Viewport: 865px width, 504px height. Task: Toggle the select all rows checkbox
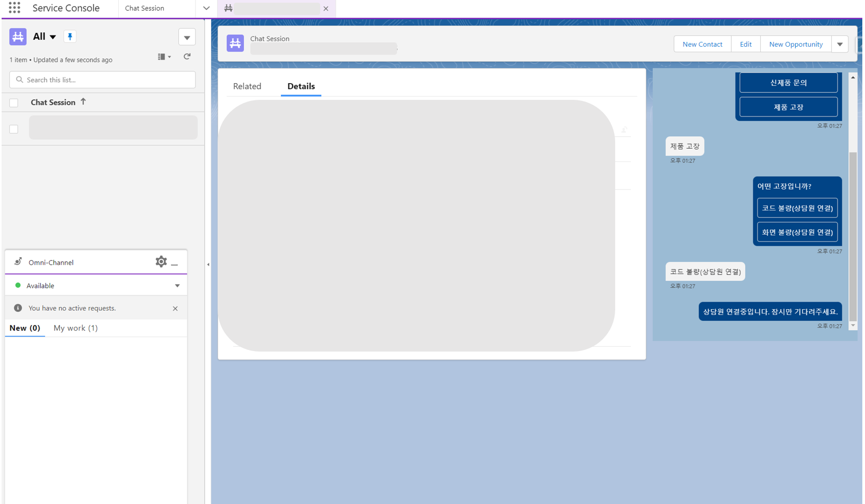click(14, 103)
